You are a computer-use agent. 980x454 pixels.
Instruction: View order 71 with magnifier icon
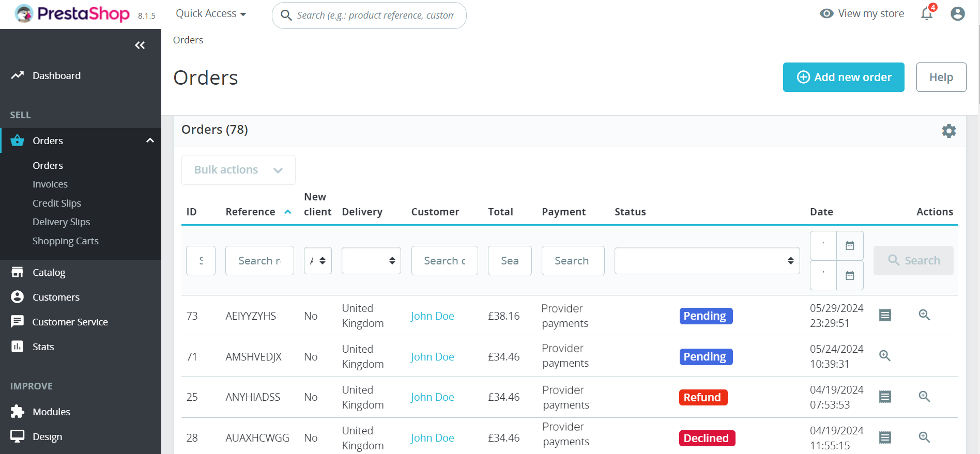pos(885,356)
